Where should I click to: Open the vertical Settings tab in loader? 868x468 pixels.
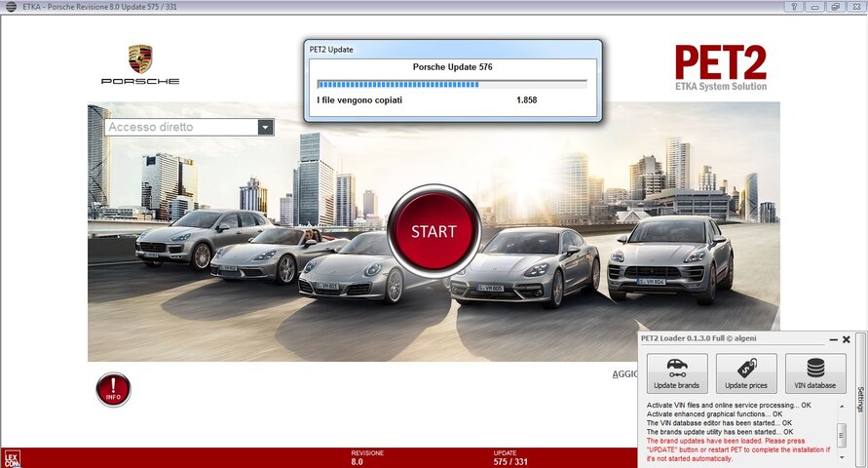coord(860,399)
